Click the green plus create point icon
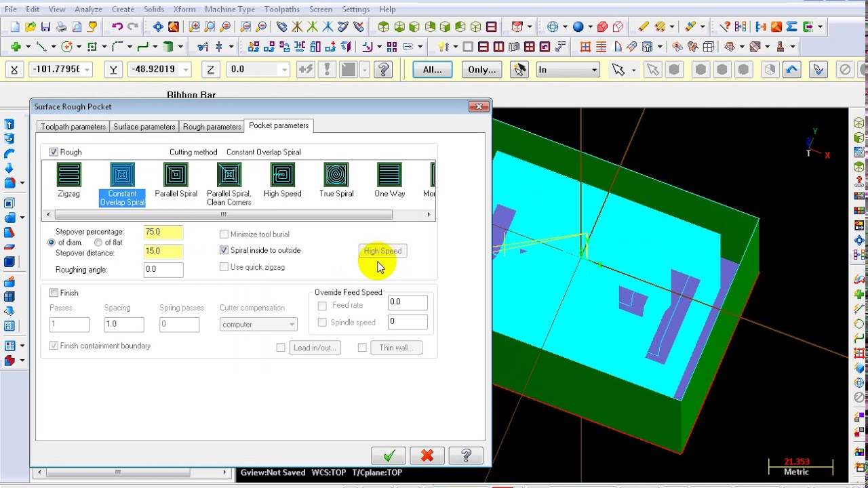The image size is (868, 488). coord(15,47)
